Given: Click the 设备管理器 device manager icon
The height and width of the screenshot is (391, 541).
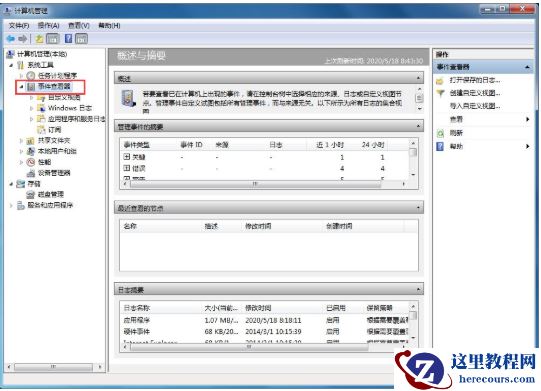Looking at the screenshot, I should 31,173.
